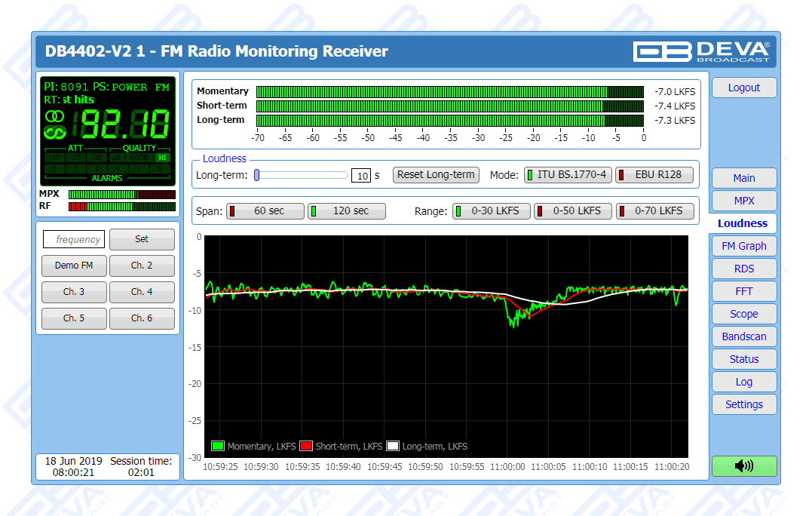Viewport: 812px width, 516px height.
Task: Set span to 60 sec
Action: pos(265,211)
